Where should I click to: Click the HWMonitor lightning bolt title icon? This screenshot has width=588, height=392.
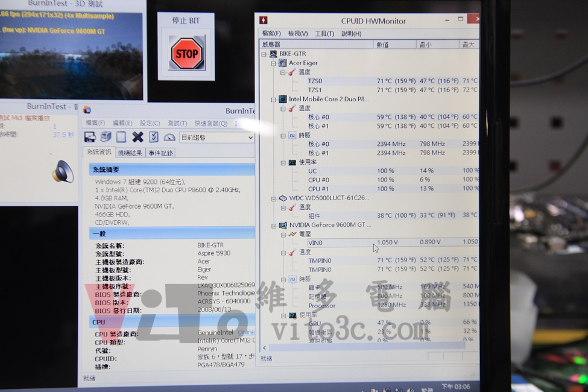point(264,21)
